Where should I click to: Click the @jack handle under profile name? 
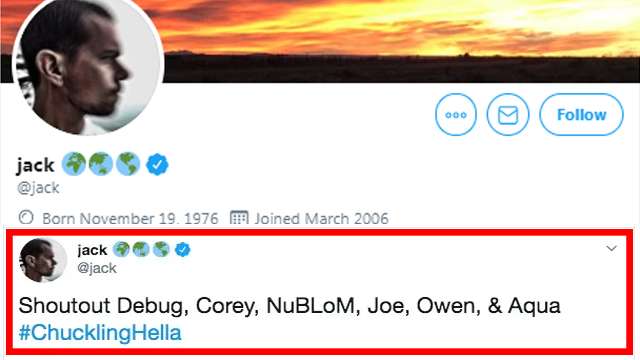click(38, 188)
